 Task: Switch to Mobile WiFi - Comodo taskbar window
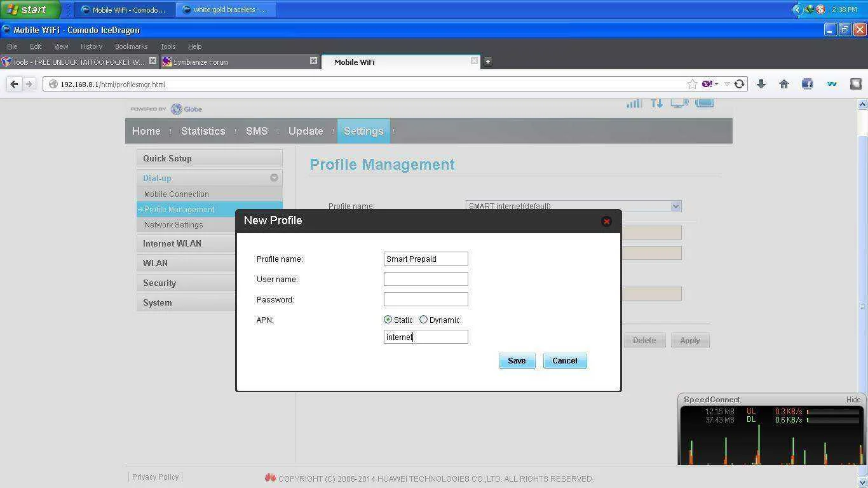[124, 10]
